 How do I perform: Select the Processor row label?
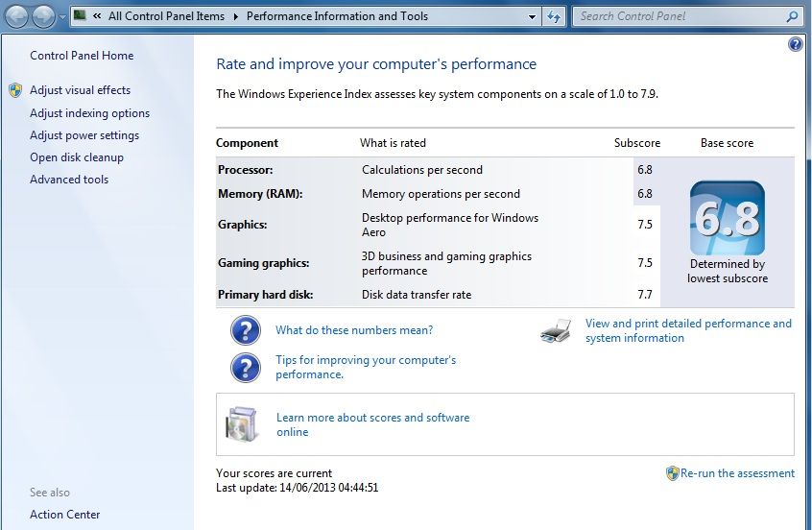click(245, 170)
